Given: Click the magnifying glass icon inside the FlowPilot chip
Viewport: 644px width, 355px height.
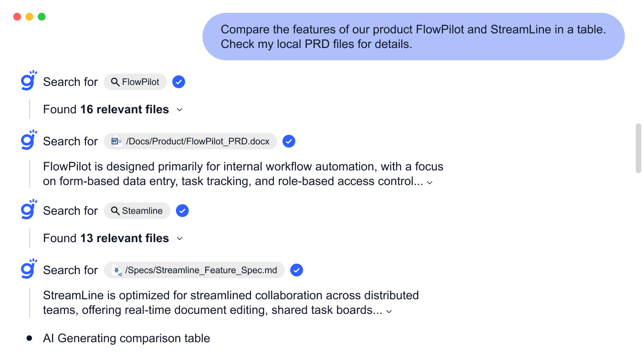Looking at the screenshot, I should pyautogui.click(x=116, y=82).
